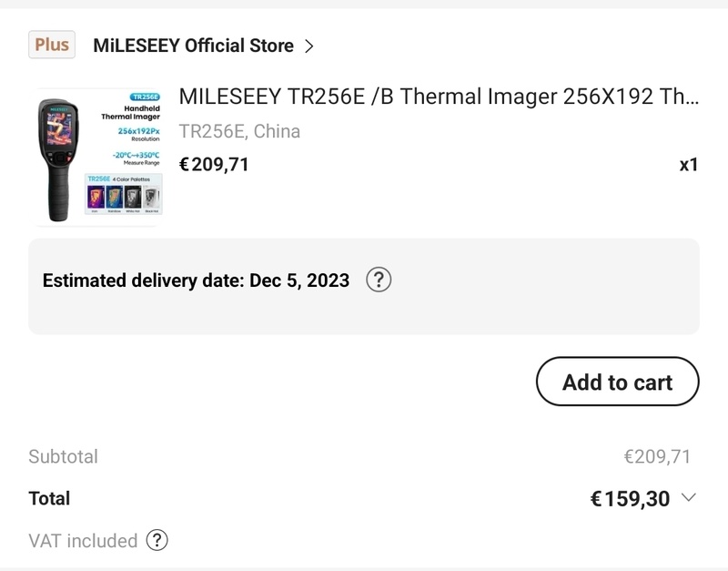Click the TR256E, China variant text
The width and height of the screenshot is (728, 571).
(x=239, y=131)
